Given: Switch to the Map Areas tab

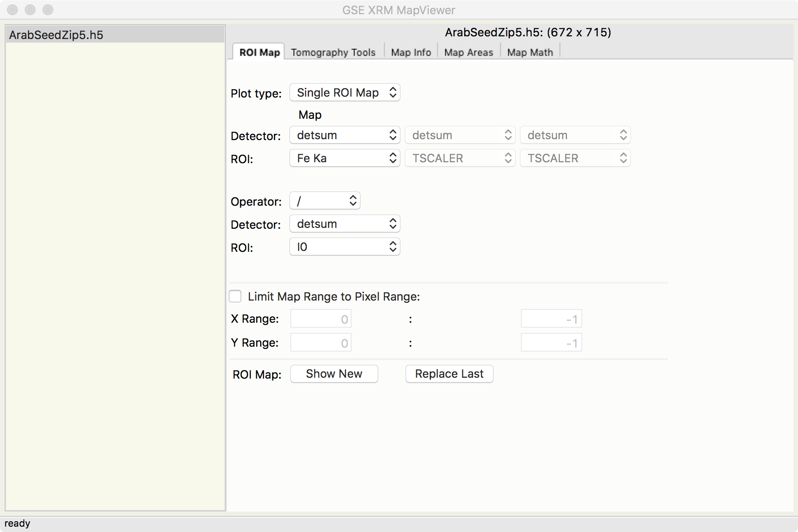Looking at the screenshot, I should pyautogui.click(x=469, y=52).
